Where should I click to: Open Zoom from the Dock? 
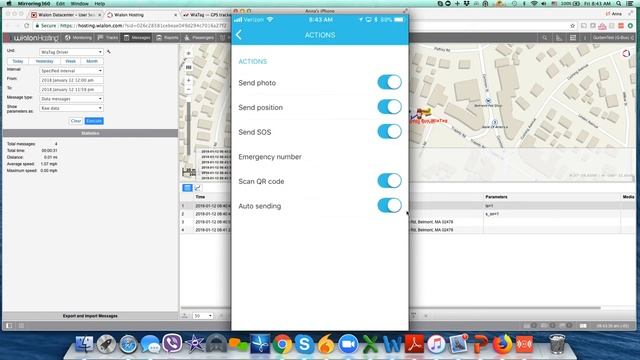coord(348,344)
